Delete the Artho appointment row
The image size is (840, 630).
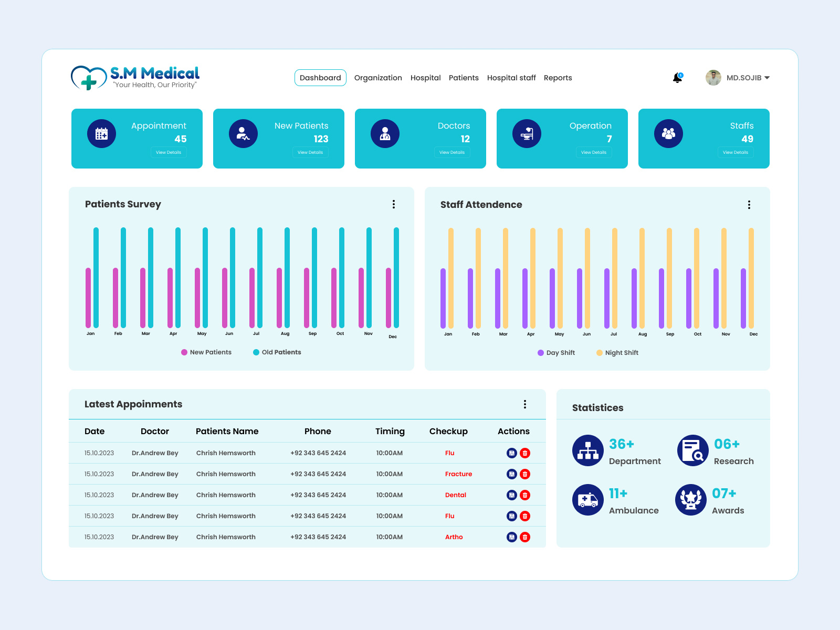coord(525,537)
